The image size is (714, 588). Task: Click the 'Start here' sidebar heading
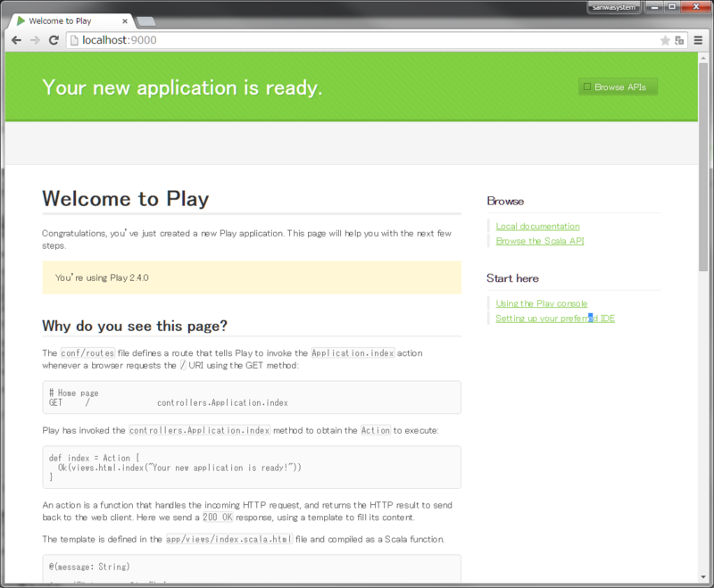[512, 278]
